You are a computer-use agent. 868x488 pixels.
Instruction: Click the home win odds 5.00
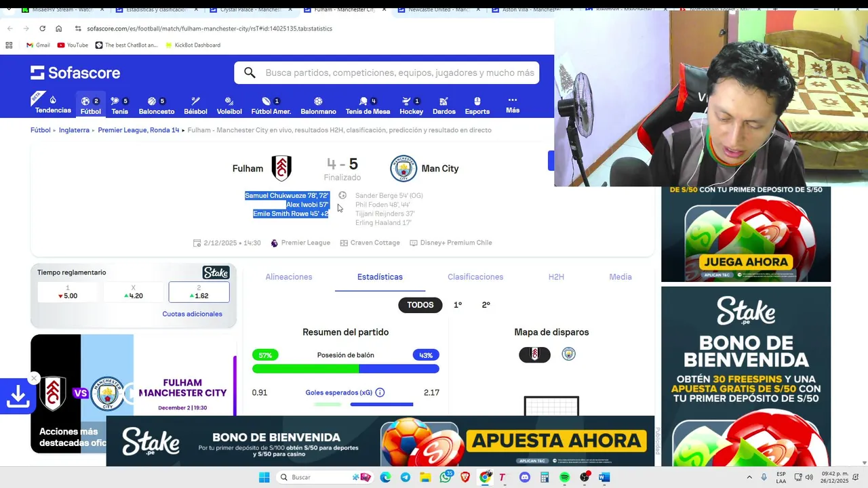(x=67, y=292)
